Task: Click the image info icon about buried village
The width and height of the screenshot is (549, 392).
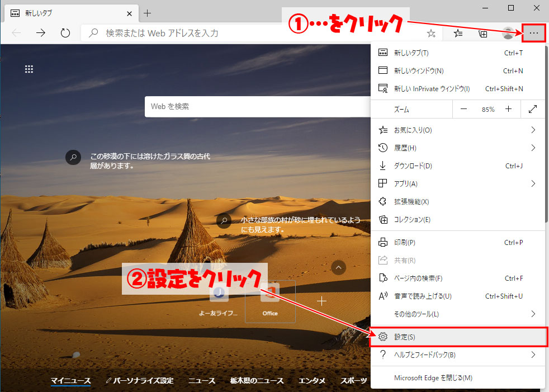Action: (224, 221)
